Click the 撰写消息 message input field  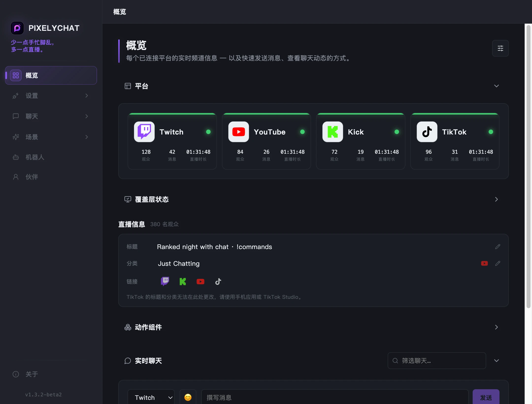tap(335, 397)
